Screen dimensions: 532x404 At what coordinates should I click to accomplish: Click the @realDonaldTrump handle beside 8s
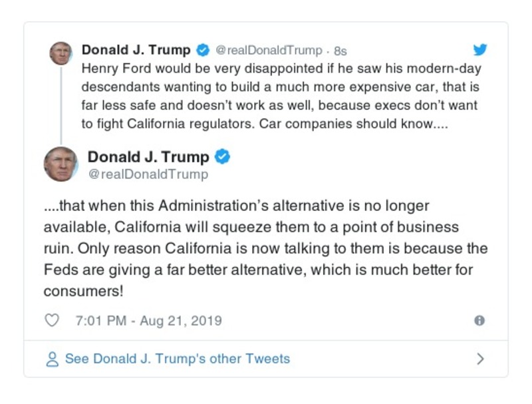click(x=269, y=51)
